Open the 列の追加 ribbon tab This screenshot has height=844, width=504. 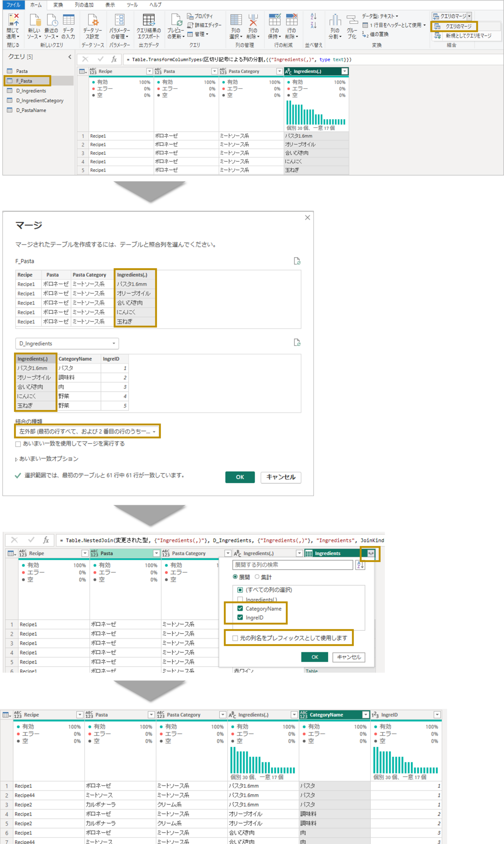pos(84,5)
